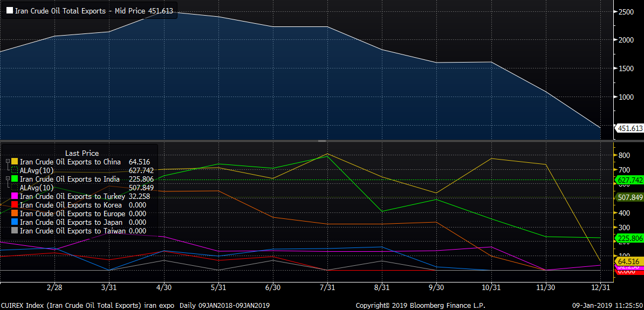Click the 12/31 date axis label

tap(600, 287)
